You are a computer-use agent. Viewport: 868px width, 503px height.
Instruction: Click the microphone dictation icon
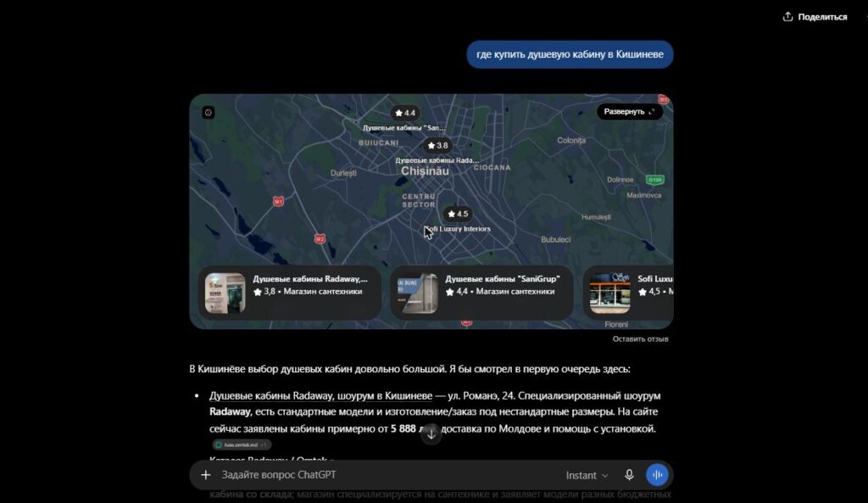629,475
